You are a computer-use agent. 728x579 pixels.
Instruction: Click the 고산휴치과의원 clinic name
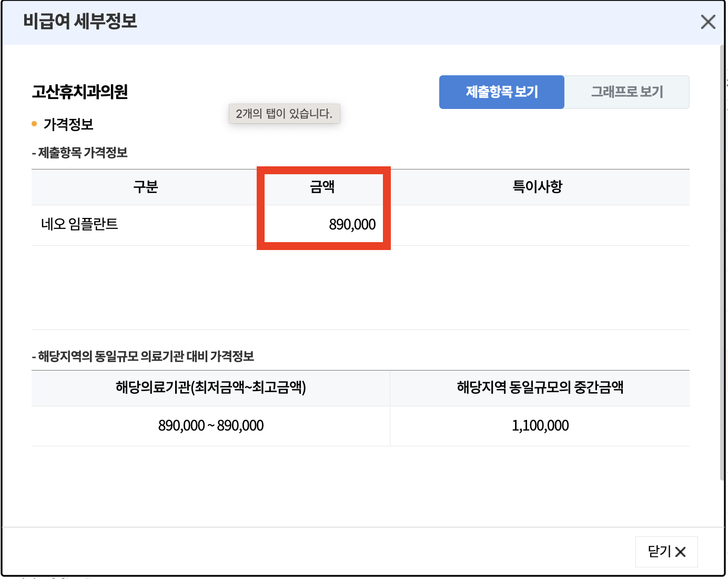coord(80,91)
